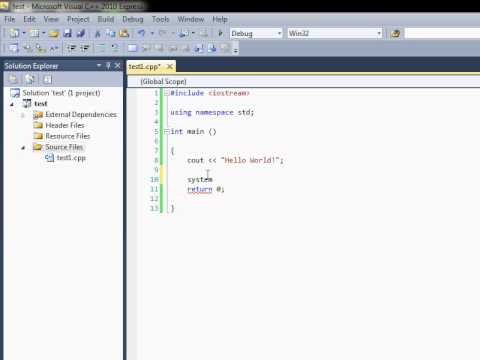The image size is (480, 360).
Task: Pin or auto-hide the Solution Explorer panel
Action: coord(108,66)
